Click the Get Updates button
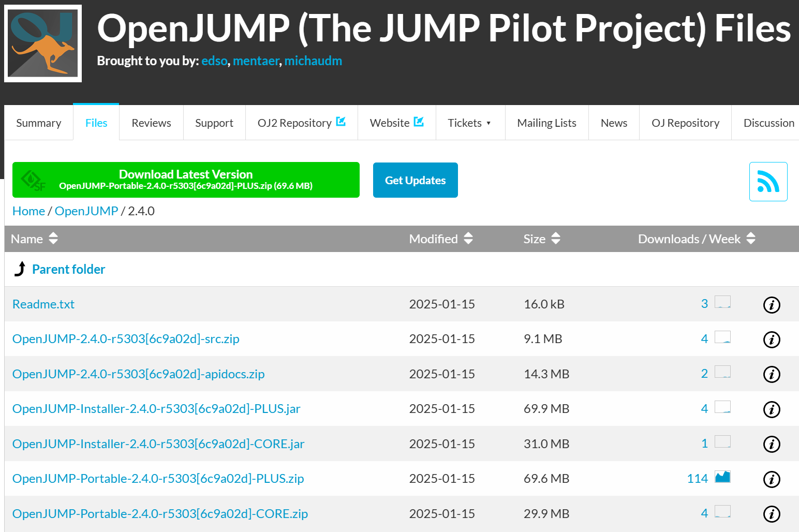The width and height of the screenshot is (799, 532). coord(416,180)
